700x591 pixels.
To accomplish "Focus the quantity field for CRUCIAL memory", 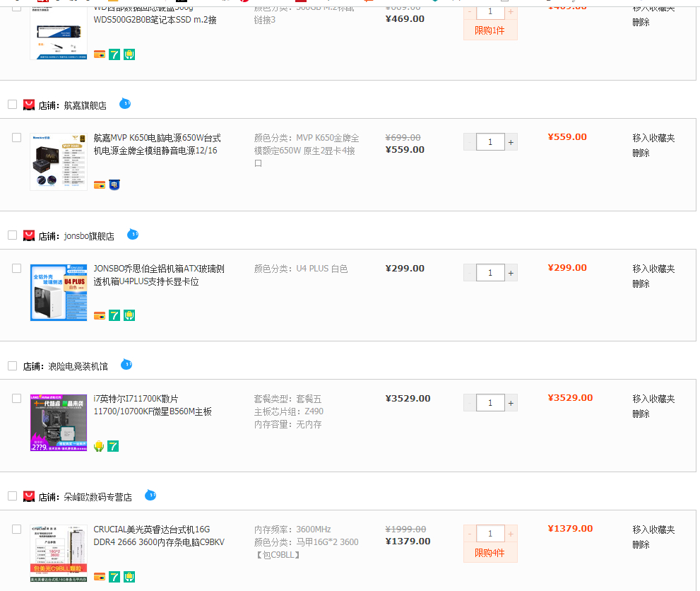I will (x=490, y=534).
